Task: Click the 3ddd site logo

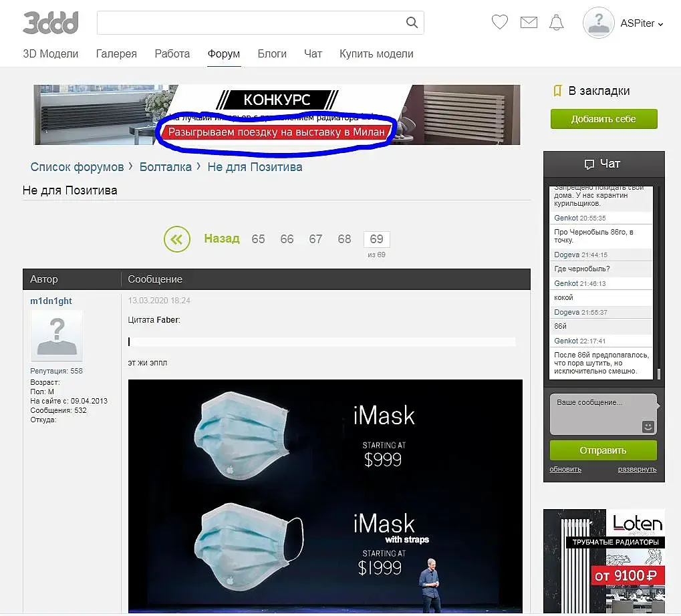Action: pos(50,23)
